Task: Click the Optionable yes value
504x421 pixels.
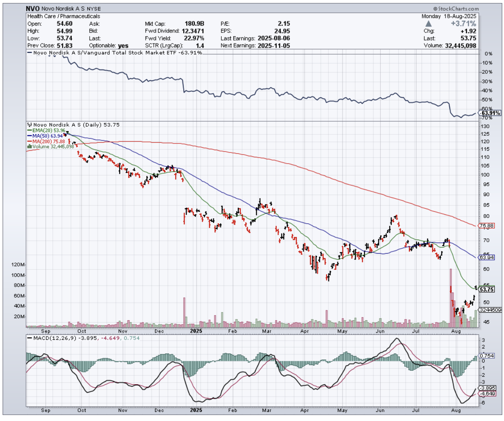Action: tap(123, 45)
